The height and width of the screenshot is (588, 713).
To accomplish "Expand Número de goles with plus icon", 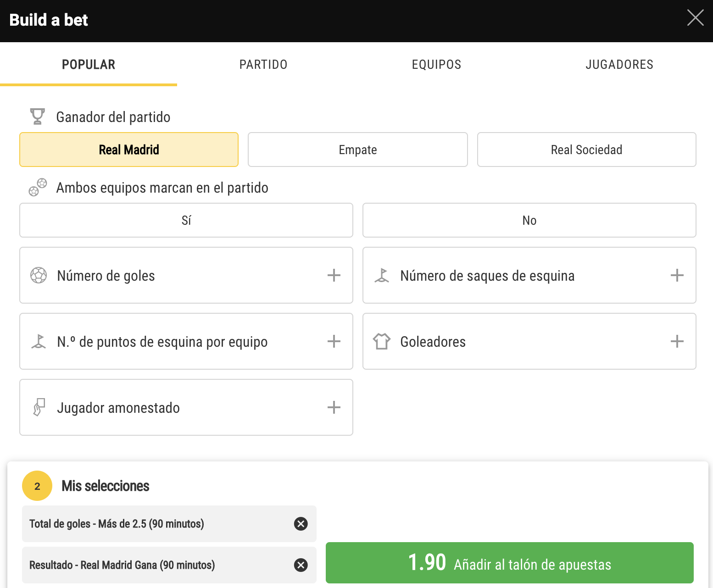I will point(334,275).
